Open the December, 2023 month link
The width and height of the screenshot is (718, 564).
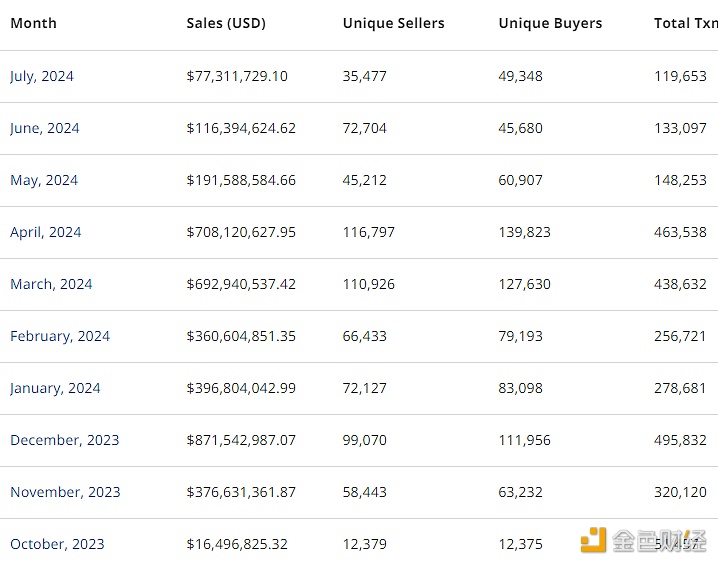tap(65, 440)
